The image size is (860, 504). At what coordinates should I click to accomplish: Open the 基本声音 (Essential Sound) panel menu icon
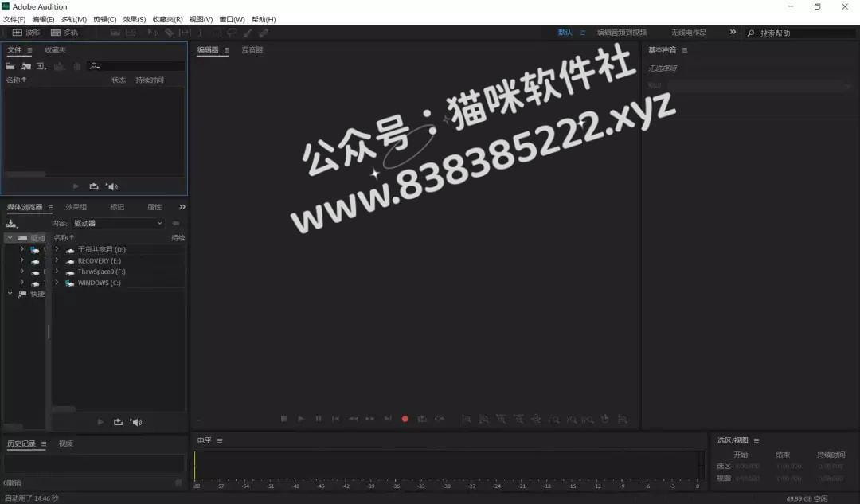coord(685,50)
